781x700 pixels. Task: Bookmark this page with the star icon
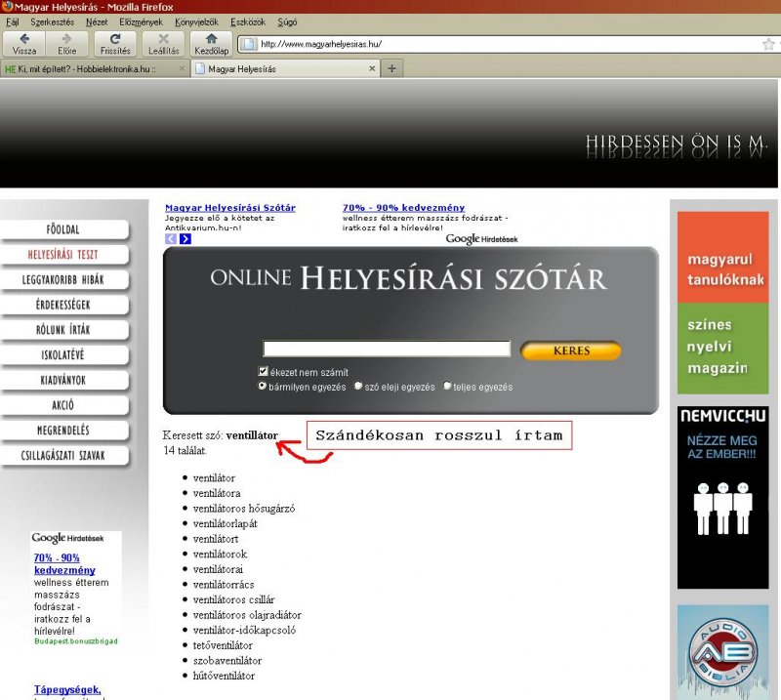[x=768, y=44]
